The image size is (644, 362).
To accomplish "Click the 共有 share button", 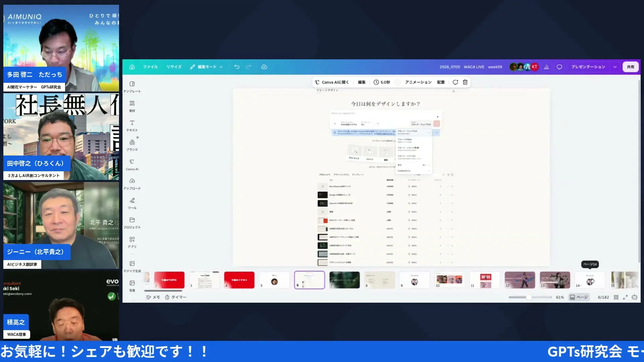I will tap(631, 67).
